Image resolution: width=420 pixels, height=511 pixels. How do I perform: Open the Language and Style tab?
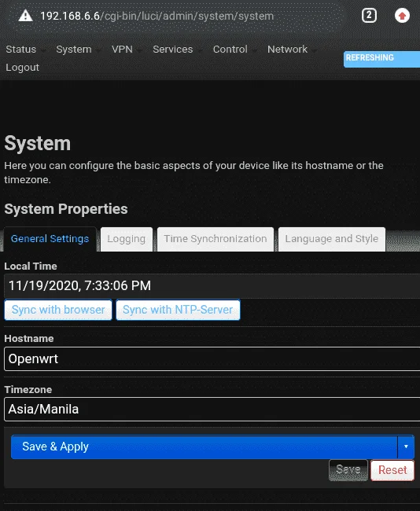click(332, 239)
